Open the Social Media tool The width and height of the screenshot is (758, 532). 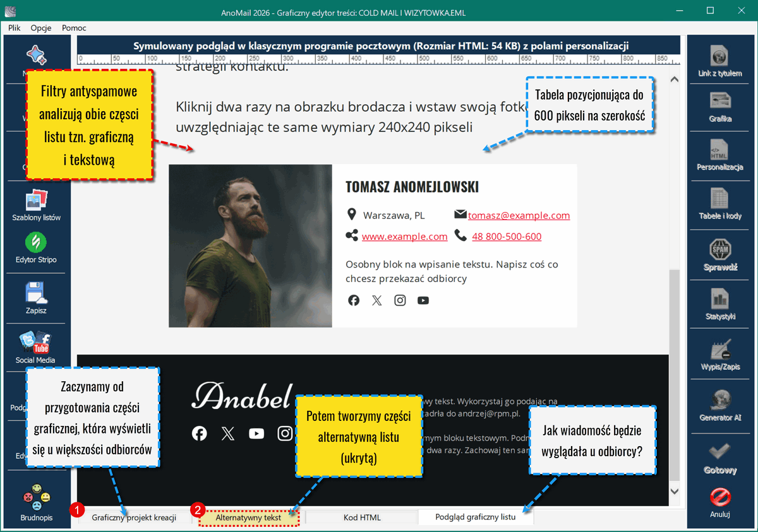click(x=35, y=348)
